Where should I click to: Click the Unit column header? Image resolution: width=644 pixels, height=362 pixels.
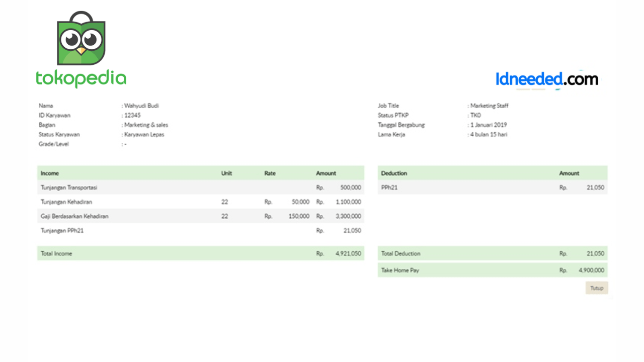[226, 173]
